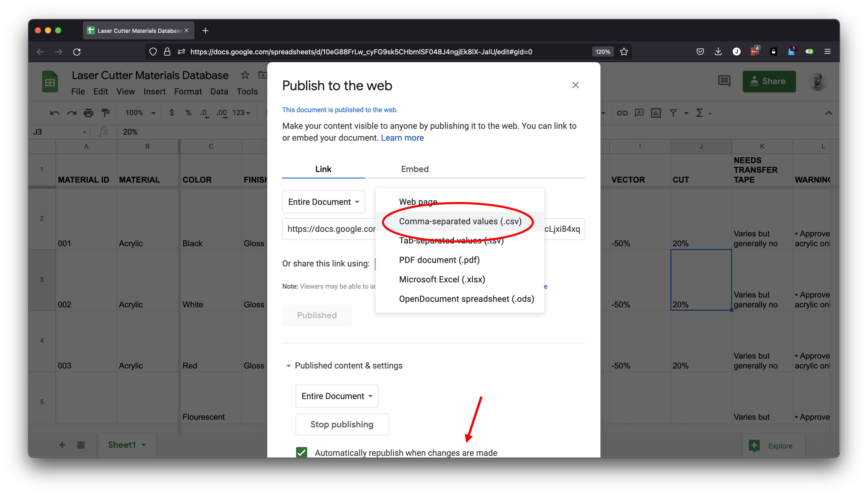Click the Stop publishing button
The height and width of the screenshot is (495, 868).
[342, 424]
